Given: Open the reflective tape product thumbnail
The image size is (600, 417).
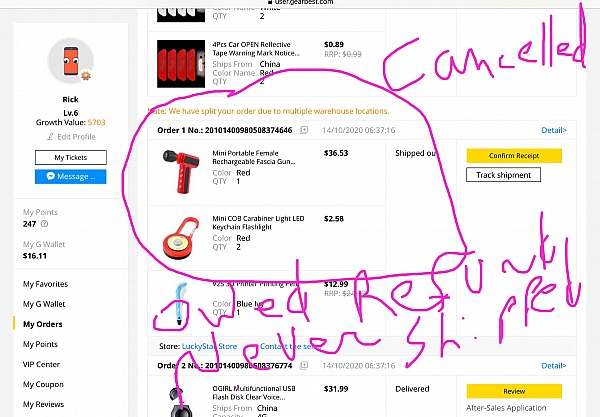Looking at the screenshot, I should (x=181, y=64).
